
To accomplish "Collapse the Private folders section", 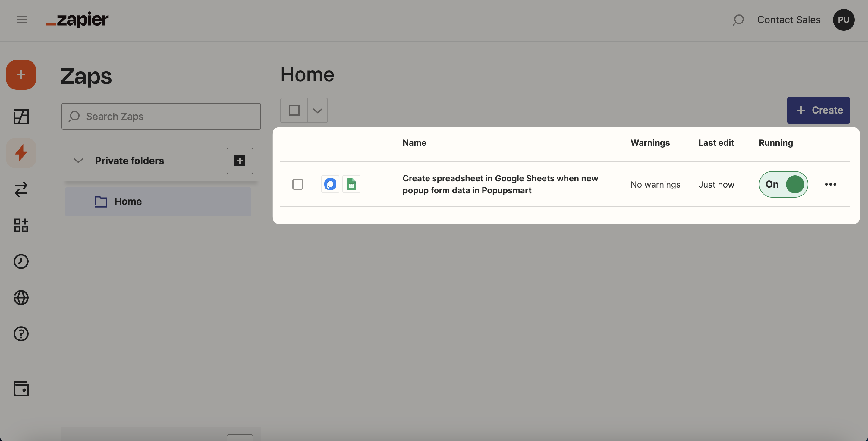I will [78, 161].
